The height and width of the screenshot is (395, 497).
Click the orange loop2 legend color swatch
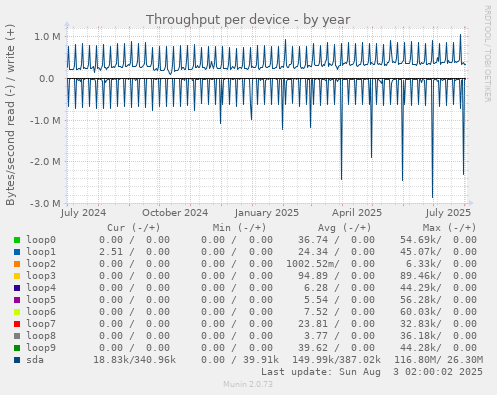click(17, 264)
